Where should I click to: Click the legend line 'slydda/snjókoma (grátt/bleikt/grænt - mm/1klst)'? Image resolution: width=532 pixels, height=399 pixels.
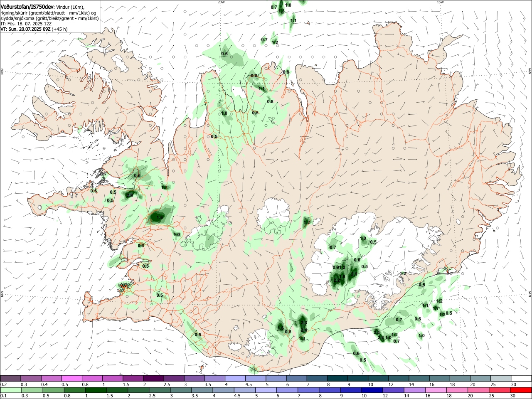click(x=49, y=18)
